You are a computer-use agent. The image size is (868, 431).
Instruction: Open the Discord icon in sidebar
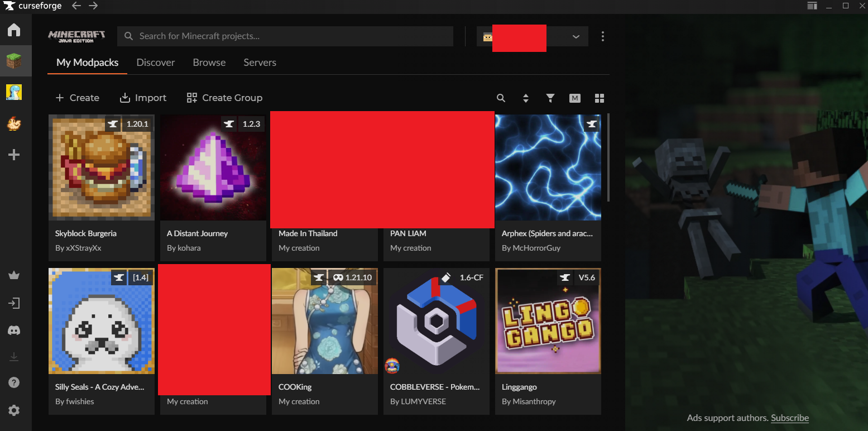tap(14, 331)
